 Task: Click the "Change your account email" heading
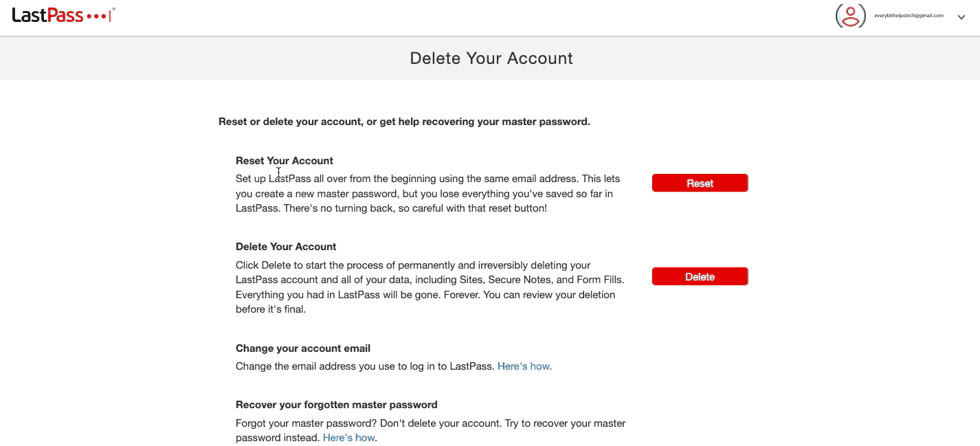(303, 348)
